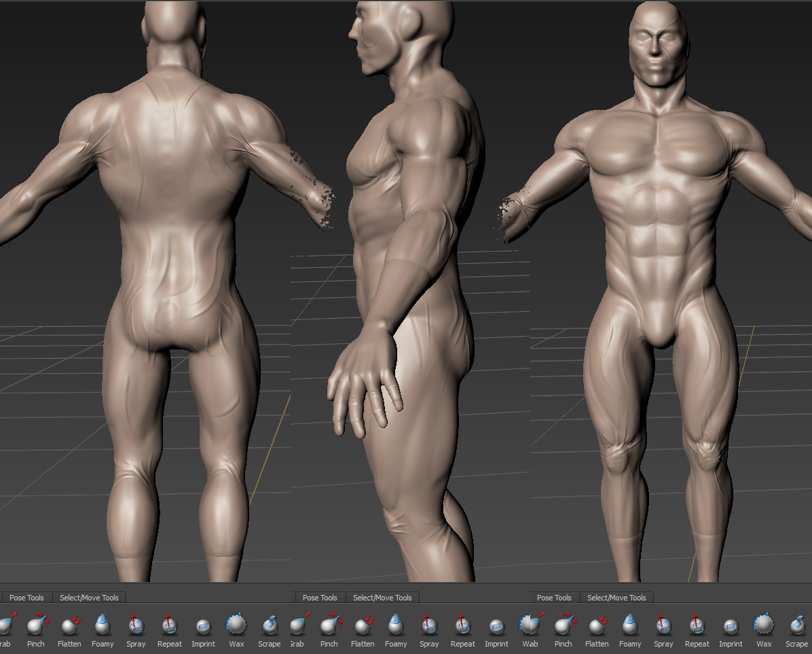Select the Pinch tool under the side view
Screen dimensions: 812x654
[329, 630]
